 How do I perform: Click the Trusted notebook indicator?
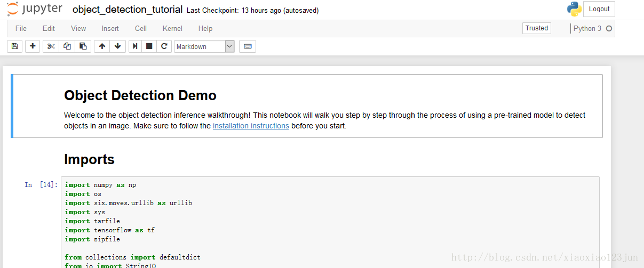pos(537,28)
